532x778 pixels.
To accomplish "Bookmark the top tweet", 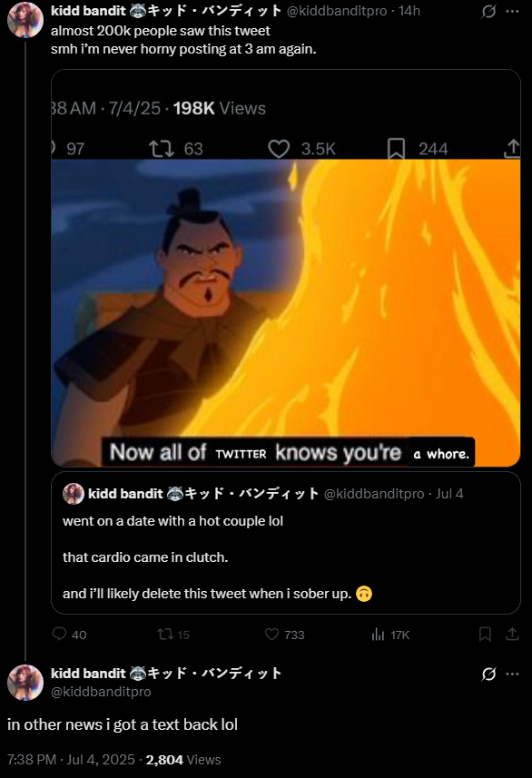I will (x=485, y=634).
